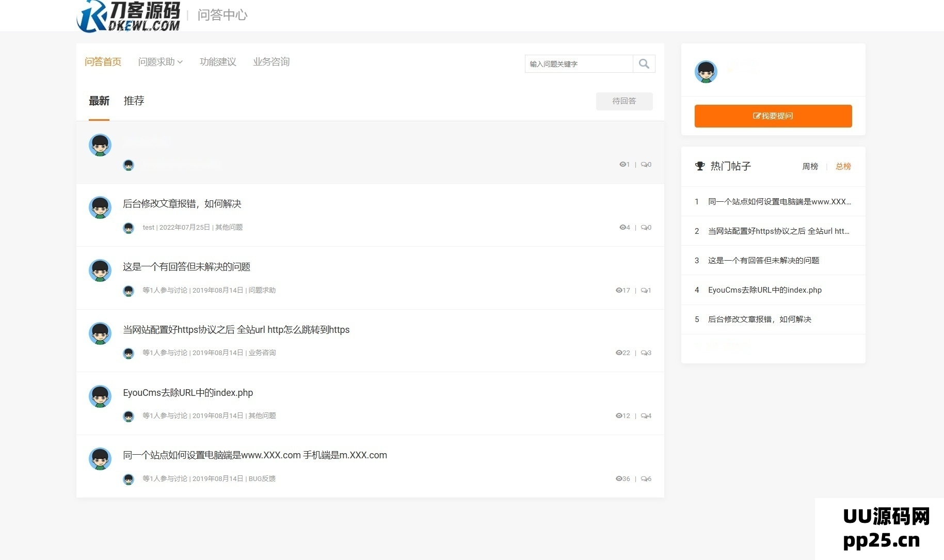The width and height of the screenshot is (944, 560).
Task: Select the 最新 tab
Action: click(99, 101)
